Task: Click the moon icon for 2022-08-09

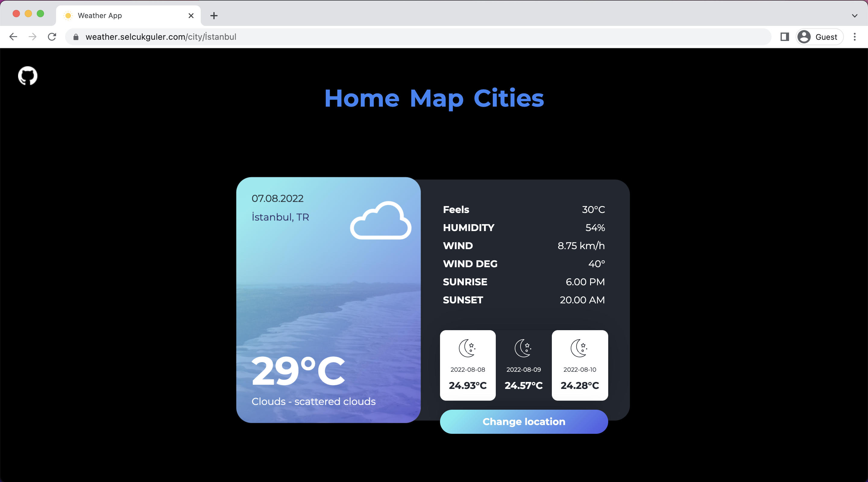Action: point(524,346)
